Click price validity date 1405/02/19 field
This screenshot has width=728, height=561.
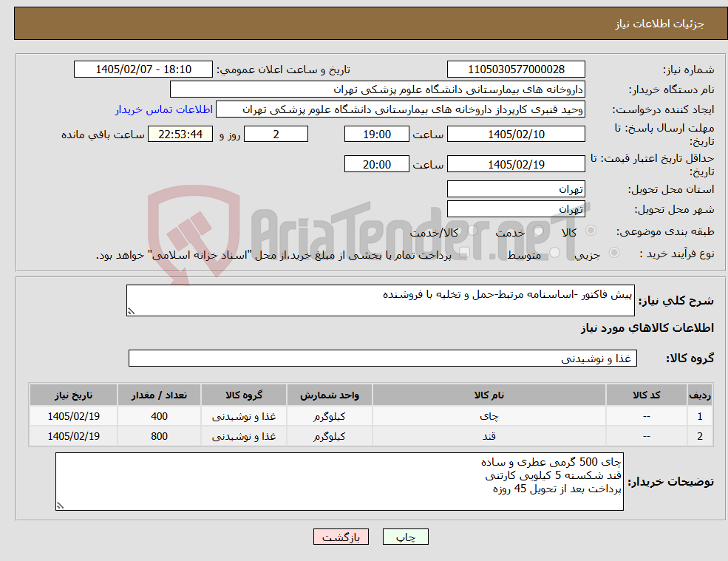pyautogui.click(x=516, y=164)
